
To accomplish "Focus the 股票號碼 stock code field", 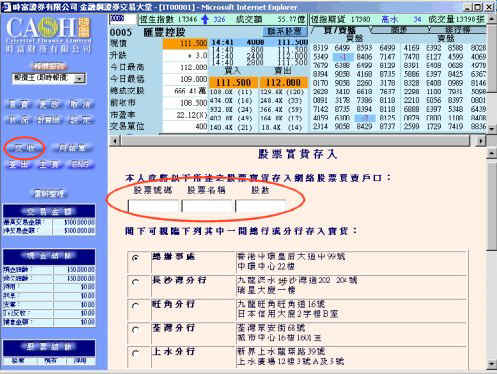I will pyautogui.click(x=154, y=207).
